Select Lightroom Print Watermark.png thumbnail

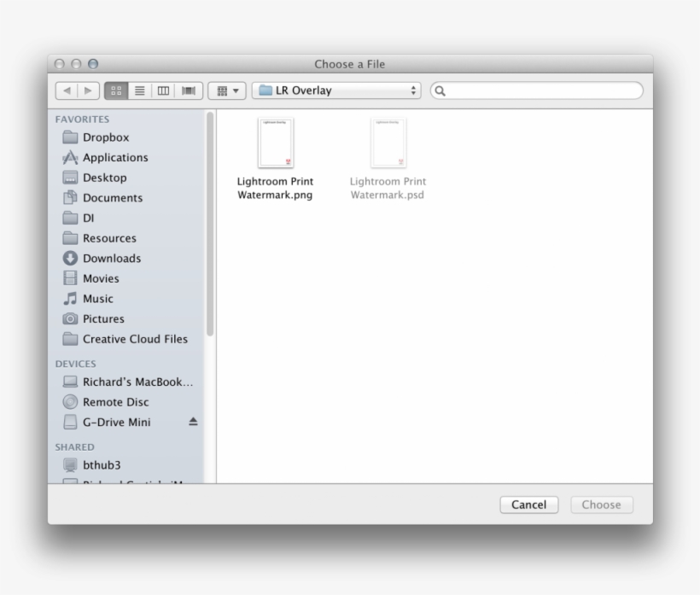click(x=276, y=143)
